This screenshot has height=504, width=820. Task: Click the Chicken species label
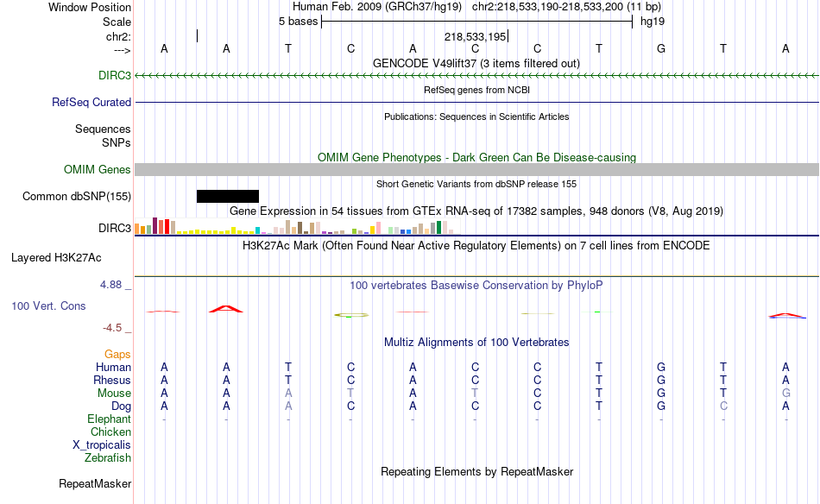coord(110,432)
